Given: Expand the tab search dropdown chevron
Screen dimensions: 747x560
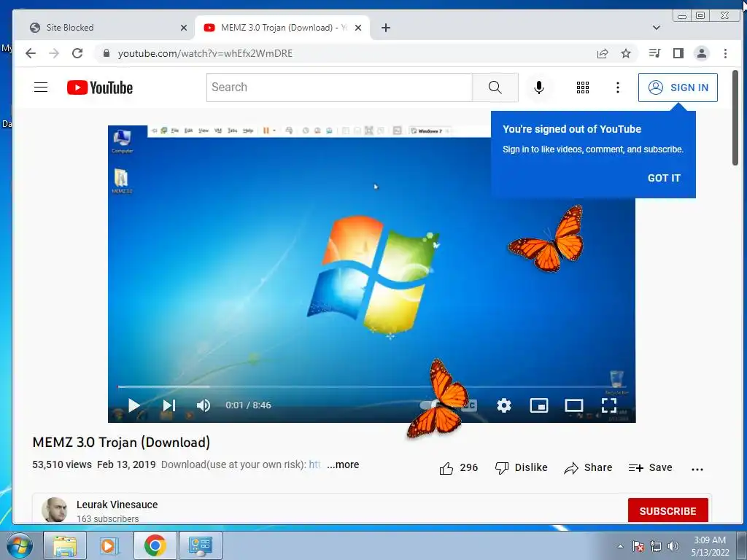Looking at the screenshot, I should (x=656, y=28).
